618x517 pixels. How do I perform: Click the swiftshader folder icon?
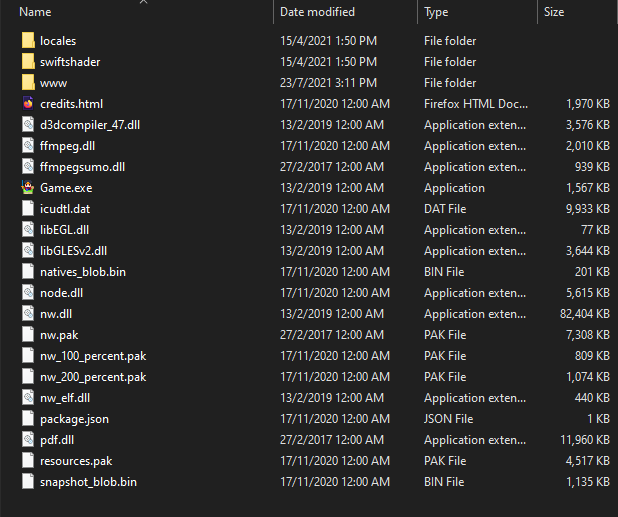pyautogui.click(x=28, y=61)
